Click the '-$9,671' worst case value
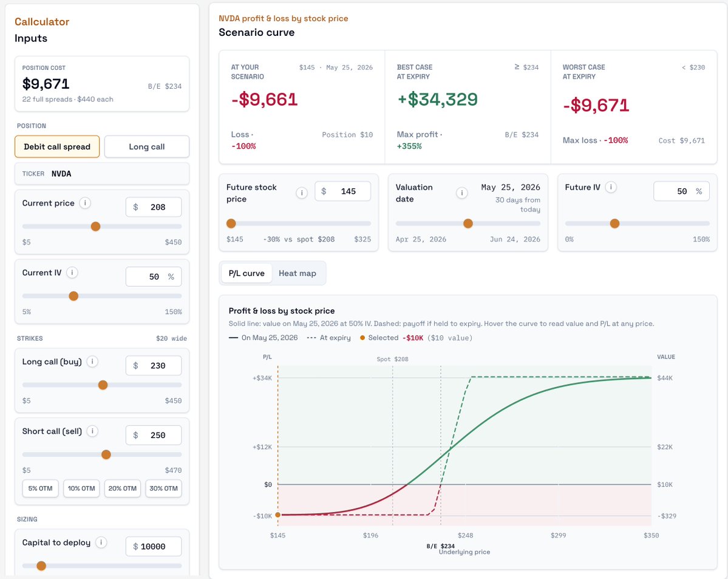 596,106
